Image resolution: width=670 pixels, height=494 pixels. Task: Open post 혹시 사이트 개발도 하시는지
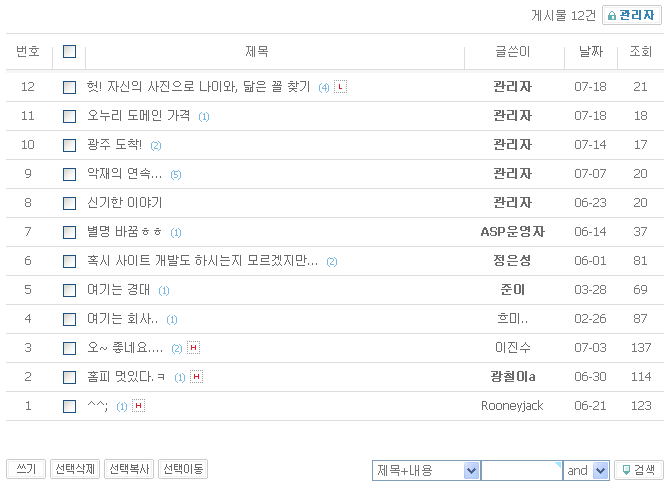click(203, 261)
